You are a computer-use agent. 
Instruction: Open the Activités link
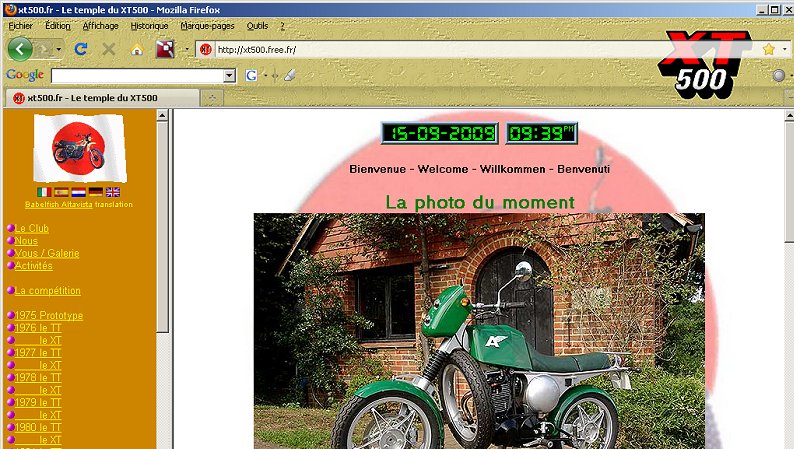tap(33, 266)
